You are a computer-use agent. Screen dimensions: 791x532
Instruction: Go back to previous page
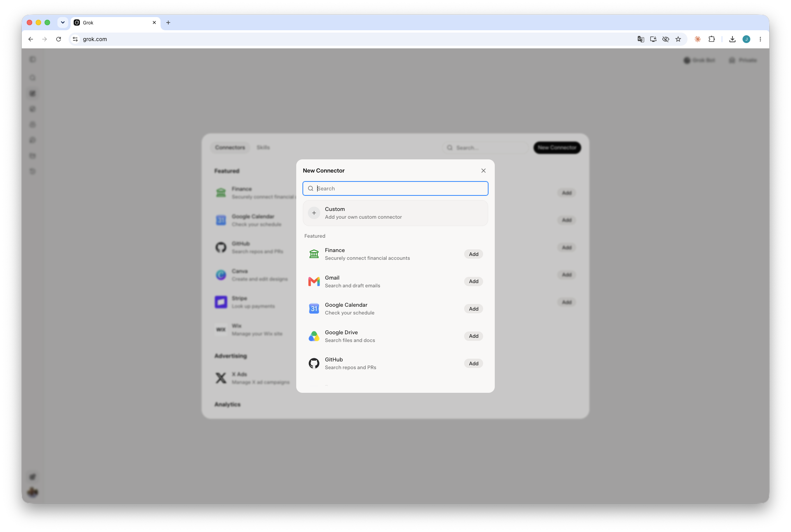[x=31, y=39]
